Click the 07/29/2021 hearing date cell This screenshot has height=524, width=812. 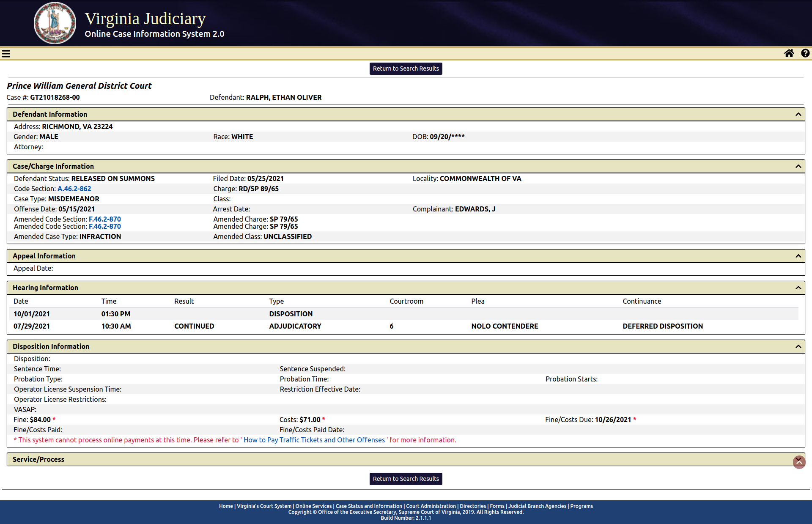[32, 326]
